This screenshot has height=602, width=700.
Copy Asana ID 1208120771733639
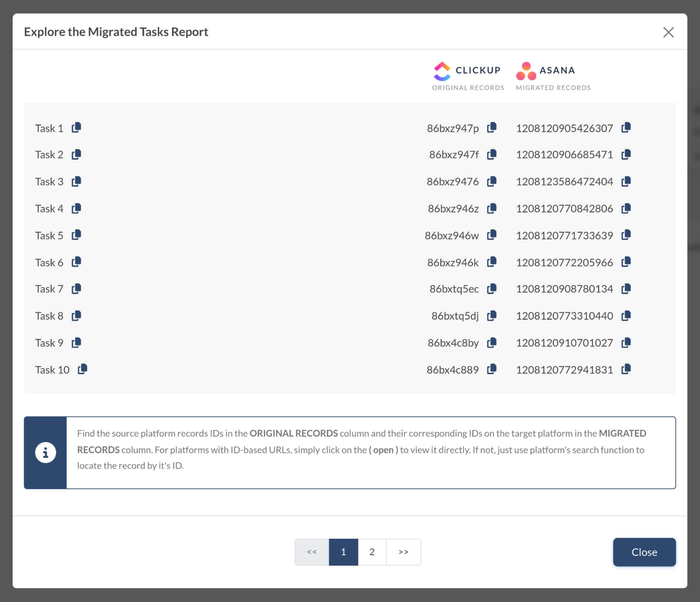(626, 235)
